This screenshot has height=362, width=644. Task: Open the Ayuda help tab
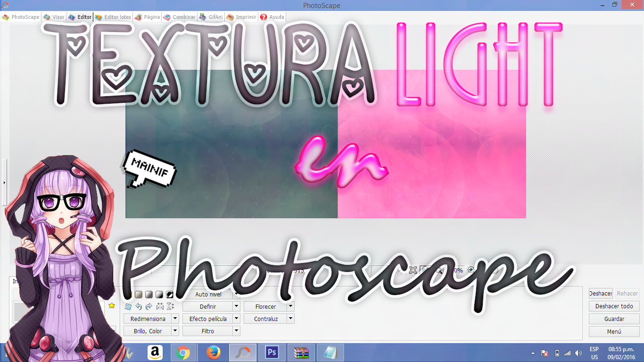click(x=272, y=17)
